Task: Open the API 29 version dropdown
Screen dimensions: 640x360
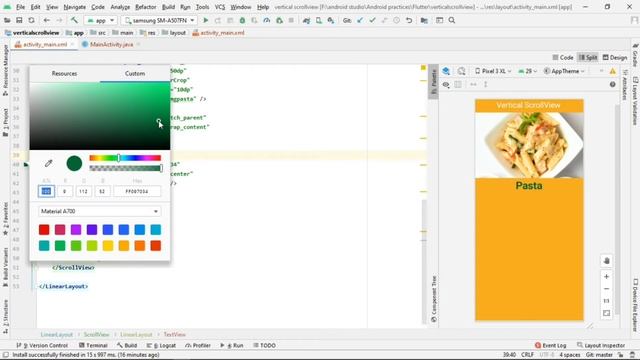Action: 528,71
